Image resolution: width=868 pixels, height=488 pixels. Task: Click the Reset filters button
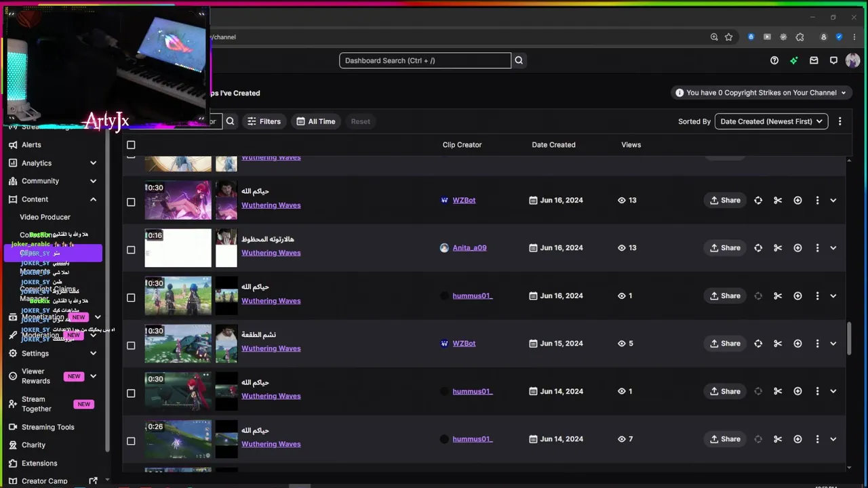pyautogui.click(x=361, y=121)
